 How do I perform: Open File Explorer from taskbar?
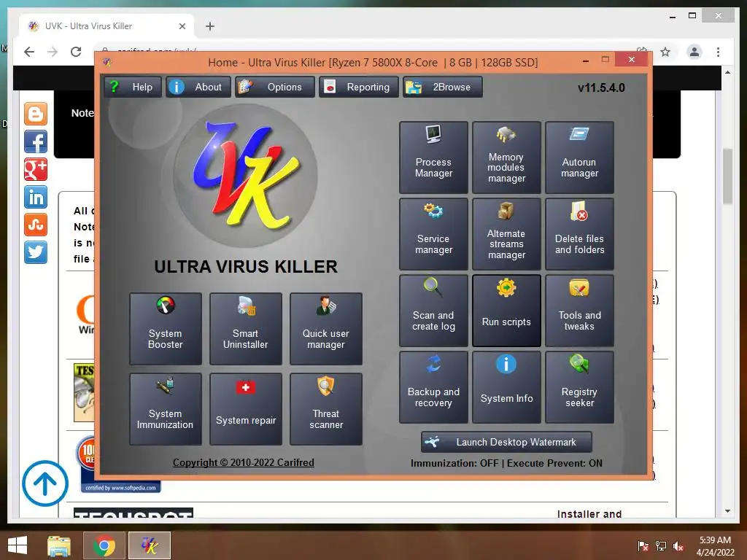[x=58, y=545]
